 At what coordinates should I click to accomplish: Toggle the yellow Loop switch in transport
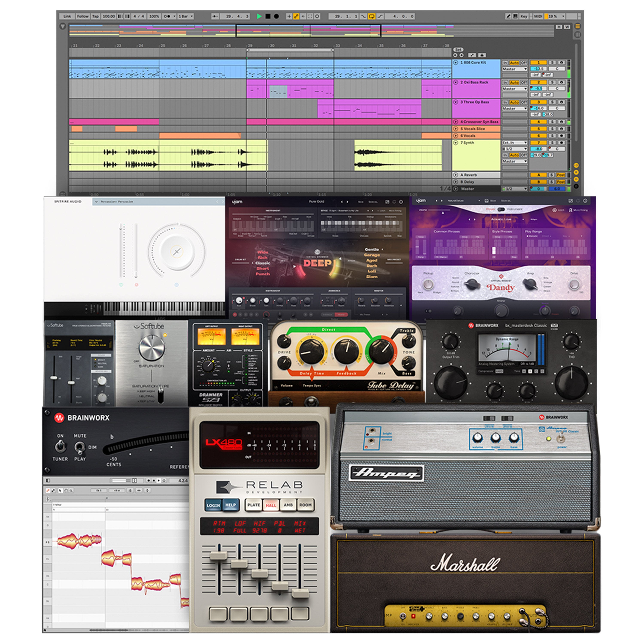pyautogui.click(x=371, y=16)
